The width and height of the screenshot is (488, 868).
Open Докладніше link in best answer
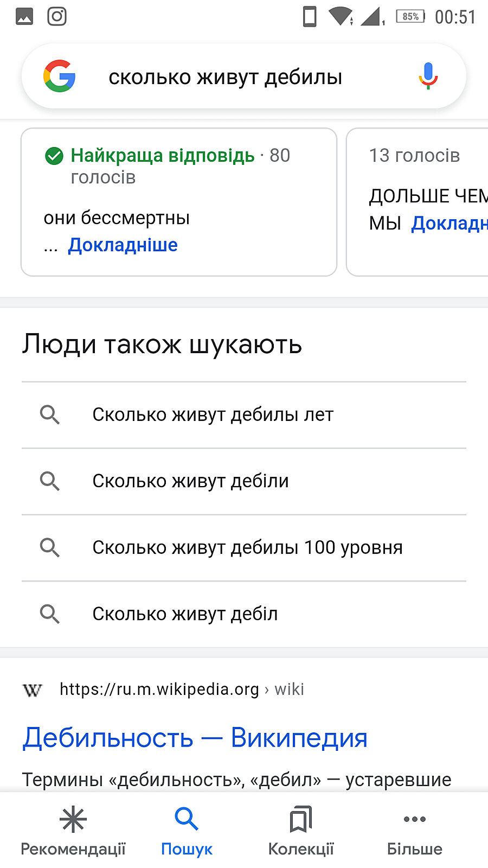tap(123, 245)
